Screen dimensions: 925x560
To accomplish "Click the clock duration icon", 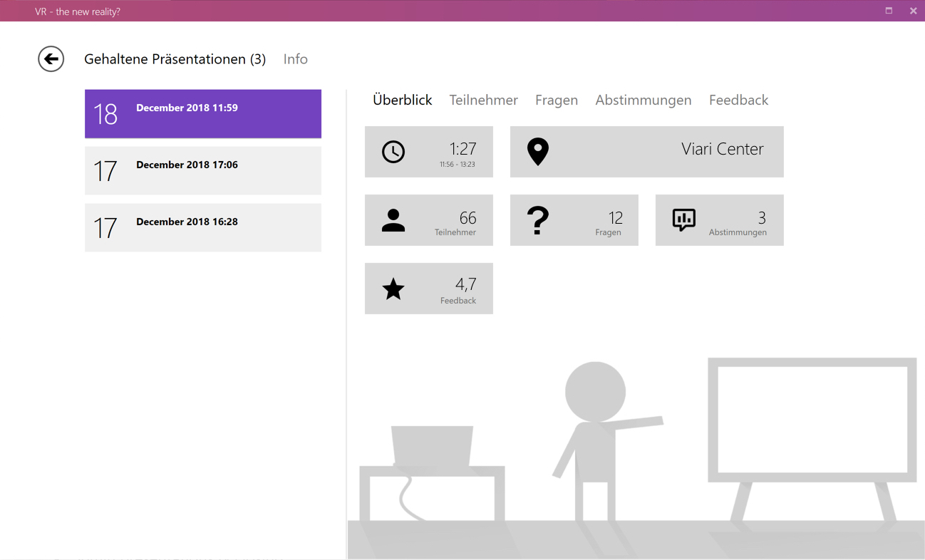I will pos(393,152).
